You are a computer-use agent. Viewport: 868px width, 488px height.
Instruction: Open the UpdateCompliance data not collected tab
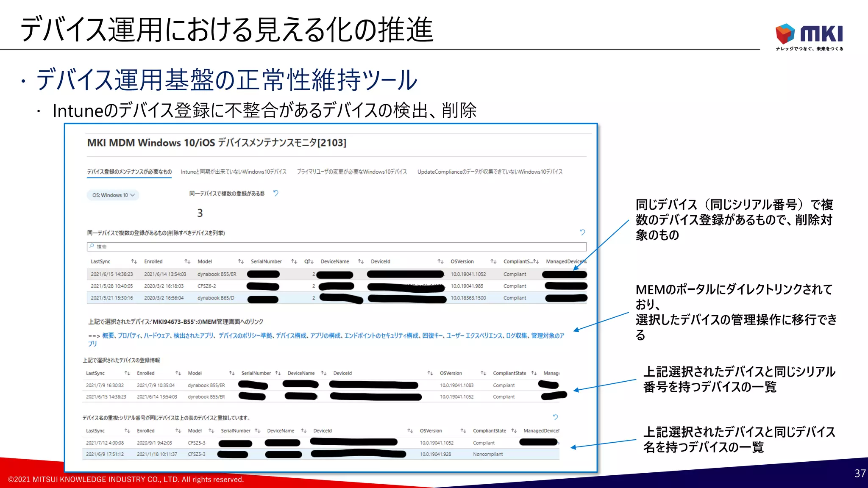click(490, 172)
